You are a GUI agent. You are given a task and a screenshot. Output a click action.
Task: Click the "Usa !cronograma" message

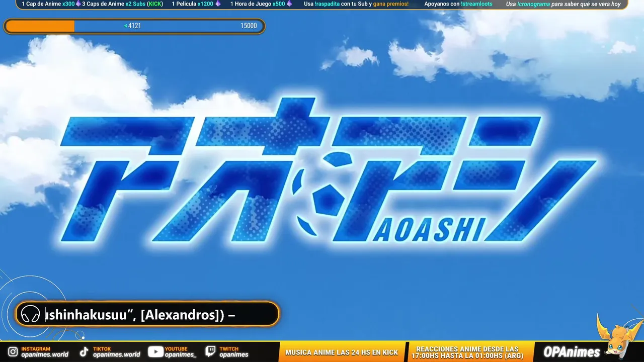pos(563,4)
